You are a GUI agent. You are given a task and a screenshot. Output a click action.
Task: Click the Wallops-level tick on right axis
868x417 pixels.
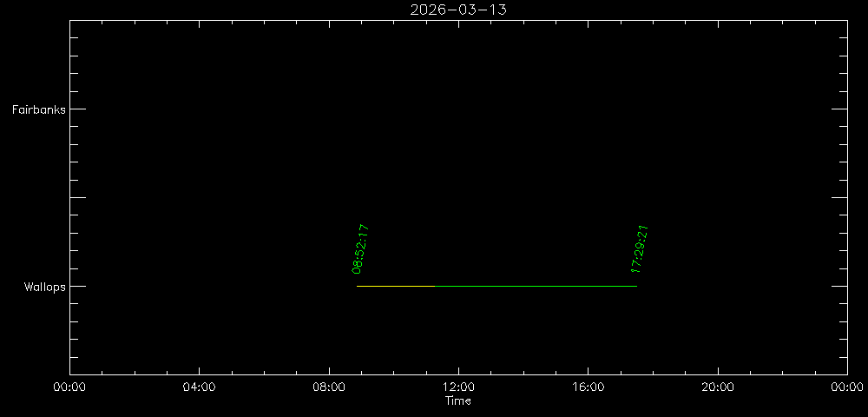click(x=838, y=286)
